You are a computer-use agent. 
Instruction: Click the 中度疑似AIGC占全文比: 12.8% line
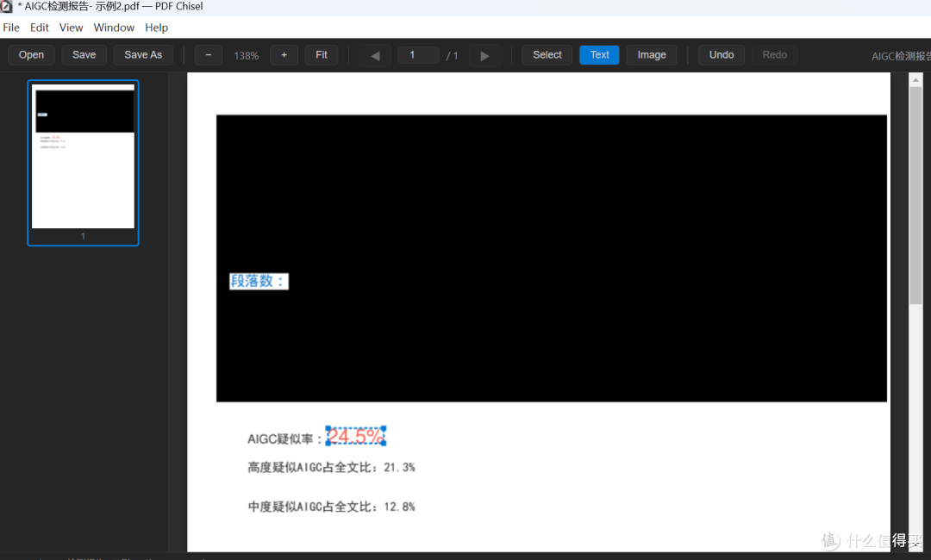pos(331,507)
